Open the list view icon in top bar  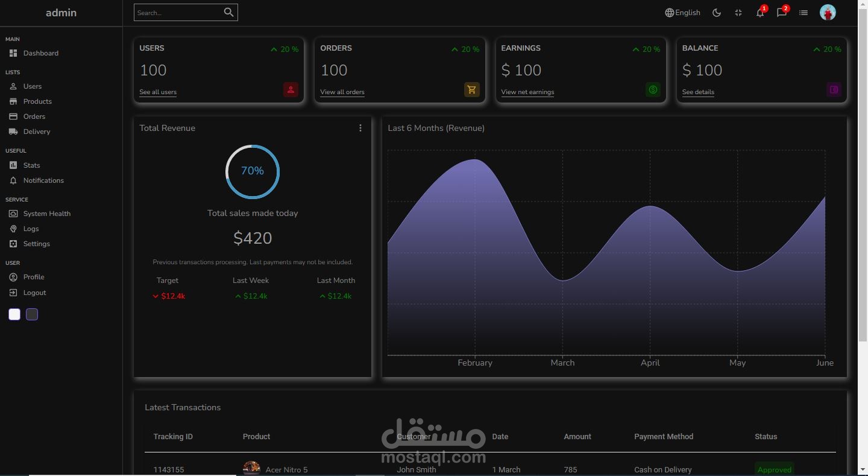point(804,13)
